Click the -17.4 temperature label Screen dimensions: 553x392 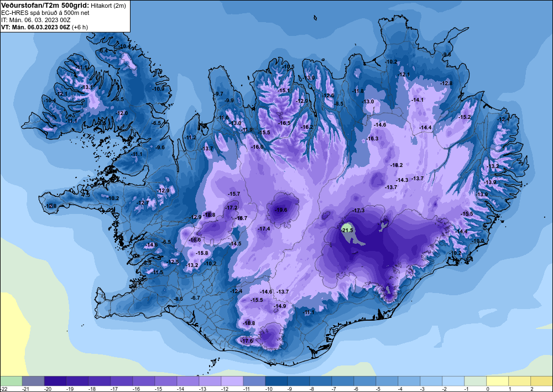tap(264, 229)
